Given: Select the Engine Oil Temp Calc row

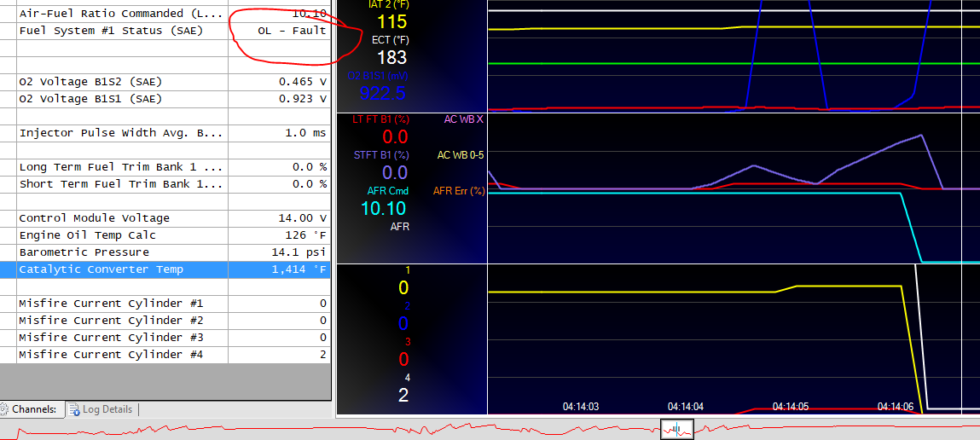Looking at the screenshot, I should click(x=165, y=235).
